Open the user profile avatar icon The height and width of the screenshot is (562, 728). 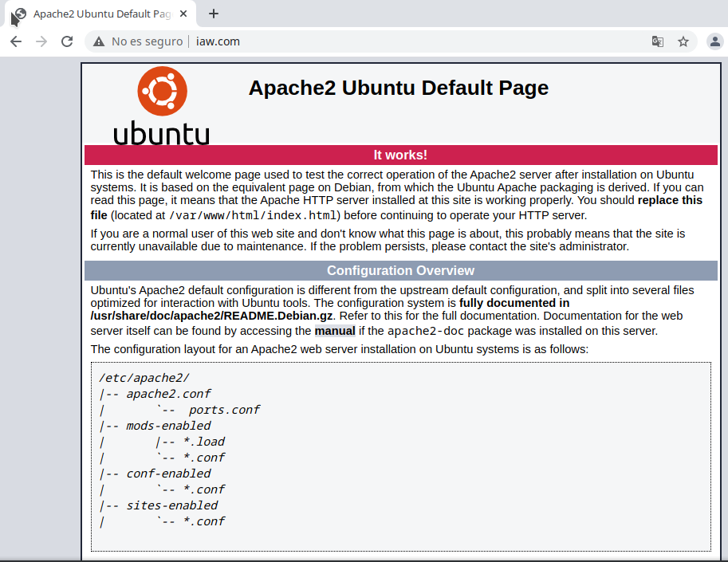coord(714,41)
